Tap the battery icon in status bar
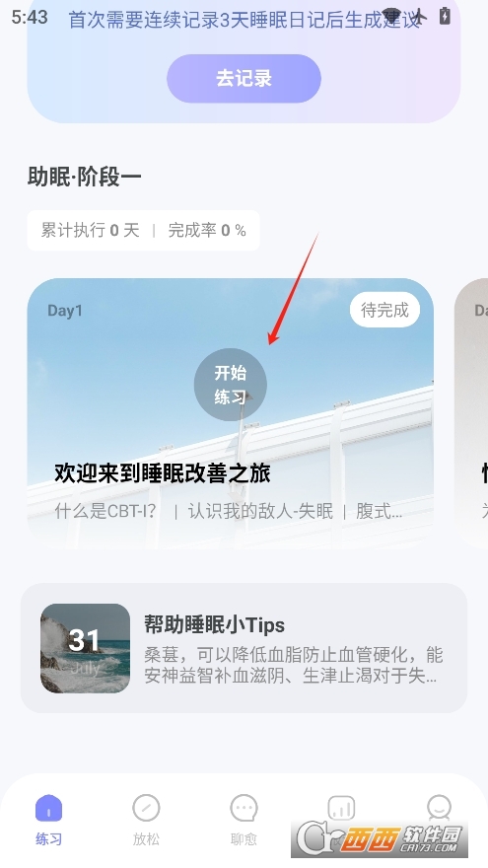488x868 pixels. pyautogui.click(x=445, y=17)
